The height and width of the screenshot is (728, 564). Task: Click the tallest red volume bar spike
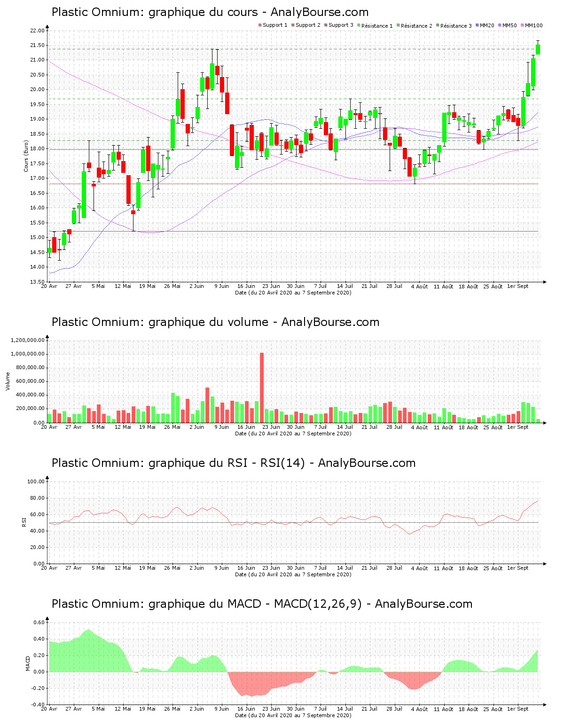262,387
